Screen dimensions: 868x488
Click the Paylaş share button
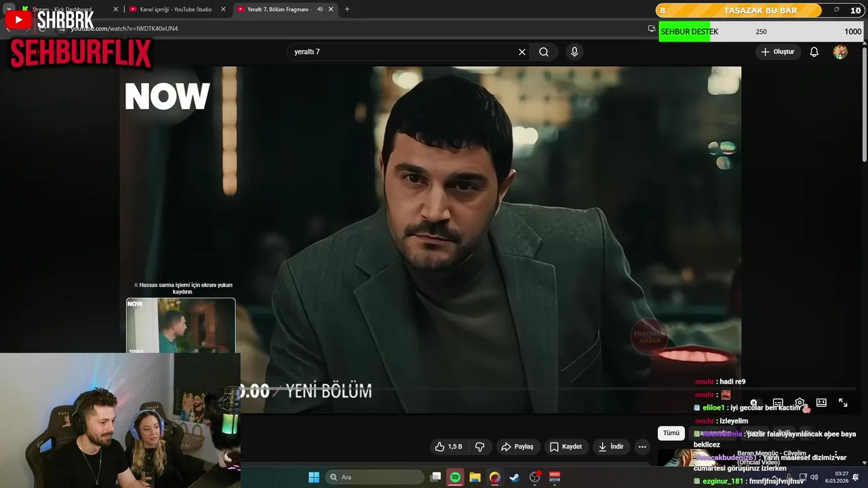coord(517,447)
